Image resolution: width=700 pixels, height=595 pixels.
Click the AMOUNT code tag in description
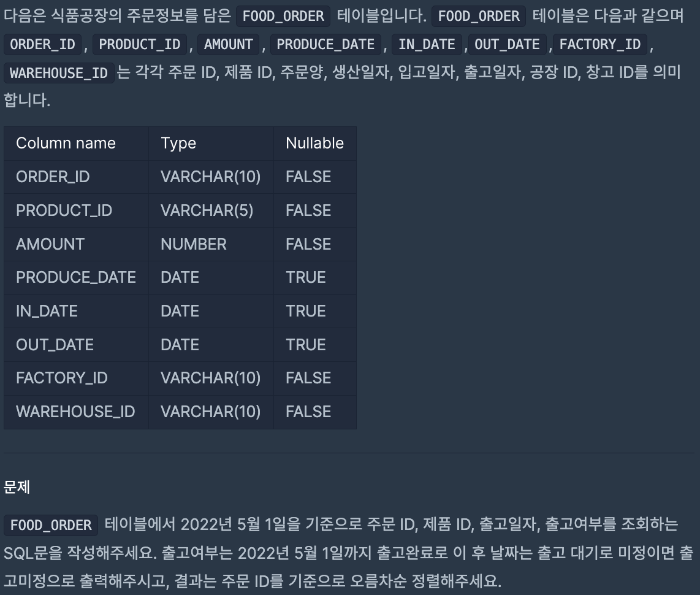pyautogui.click(x=228, y=45)
